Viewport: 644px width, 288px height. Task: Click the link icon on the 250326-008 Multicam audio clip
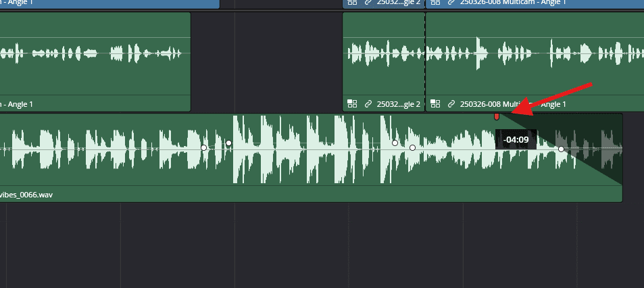tap(451, 104)
